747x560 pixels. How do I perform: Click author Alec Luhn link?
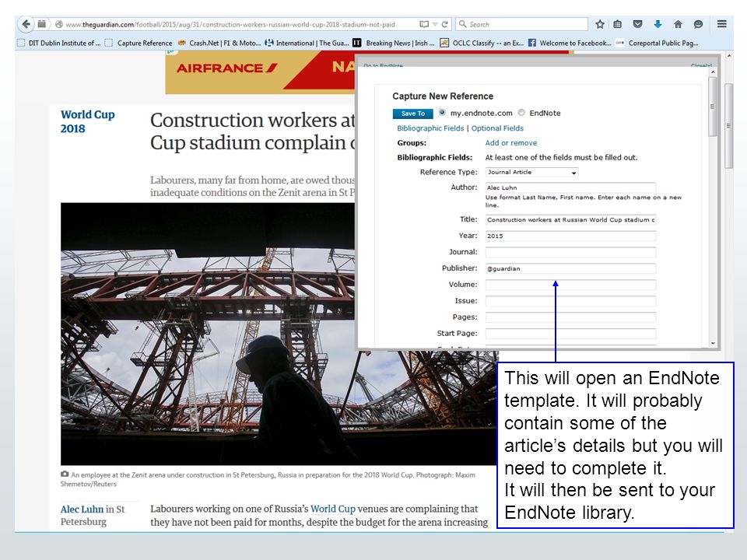(x=82, y=509)
